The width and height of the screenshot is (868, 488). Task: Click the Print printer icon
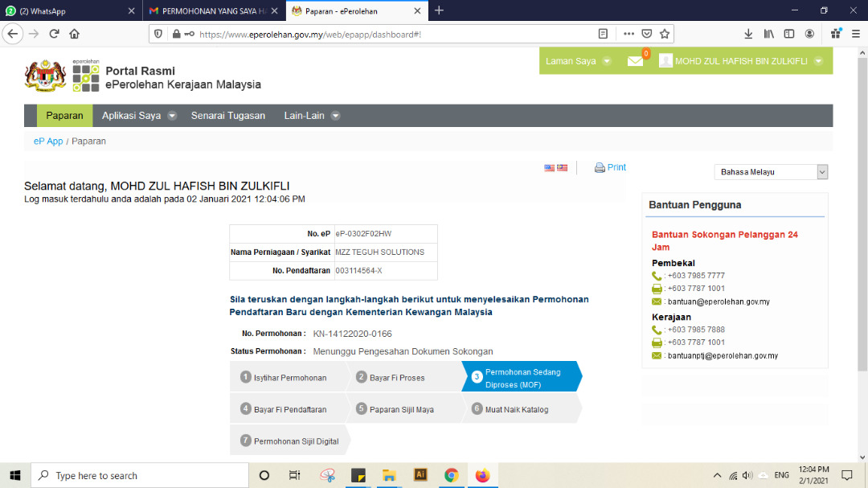pos(600,168)
